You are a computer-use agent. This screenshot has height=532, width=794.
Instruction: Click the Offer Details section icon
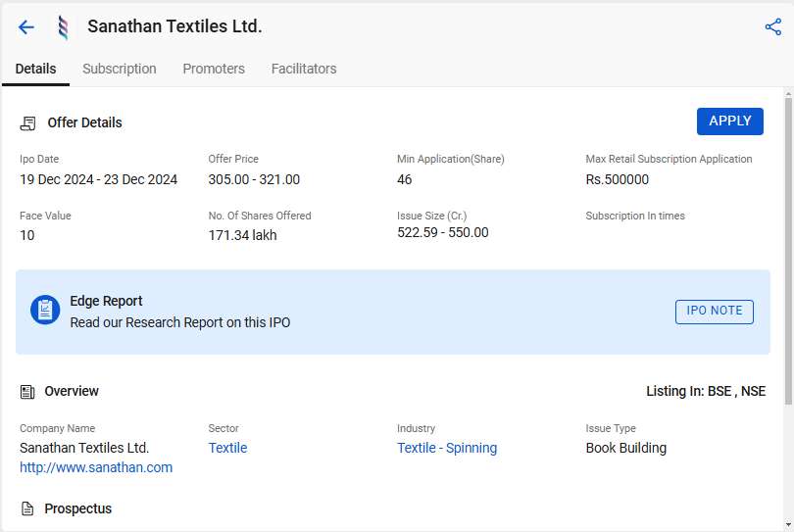[27, 123]
